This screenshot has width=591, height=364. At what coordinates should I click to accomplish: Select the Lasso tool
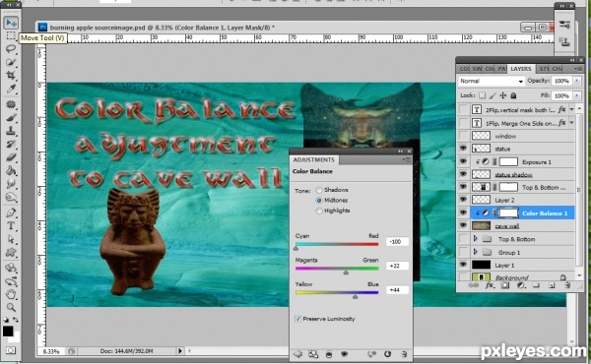pyautogui.click(x=11, y=49)
